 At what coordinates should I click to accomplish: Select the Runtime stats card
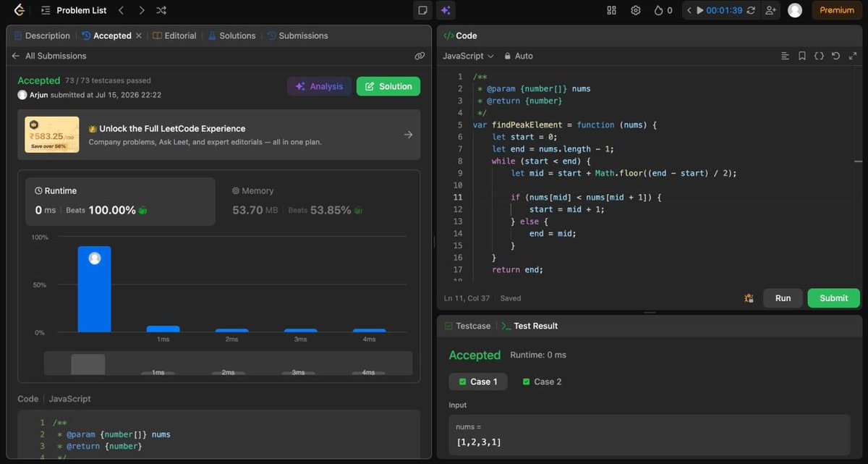pyautogui.click(x=120, y=201)
